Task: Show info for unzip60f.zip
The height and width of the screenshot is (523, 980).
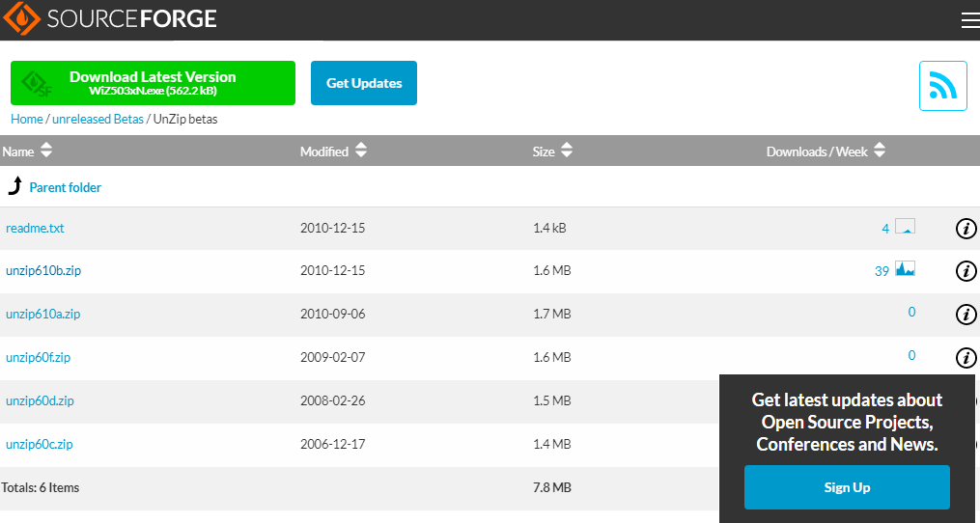Action: pos(966,357)
